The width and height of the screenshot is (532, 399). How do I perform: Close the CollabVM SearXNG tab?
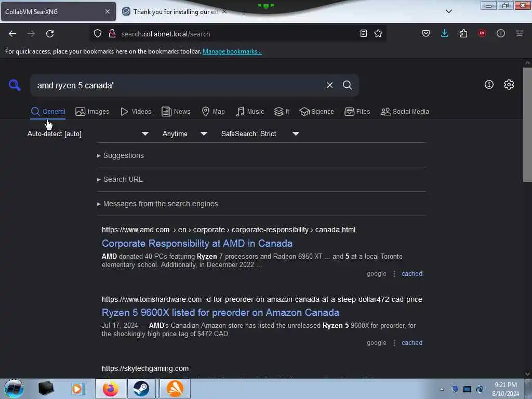pyautogui.click(x=107, y=11)
